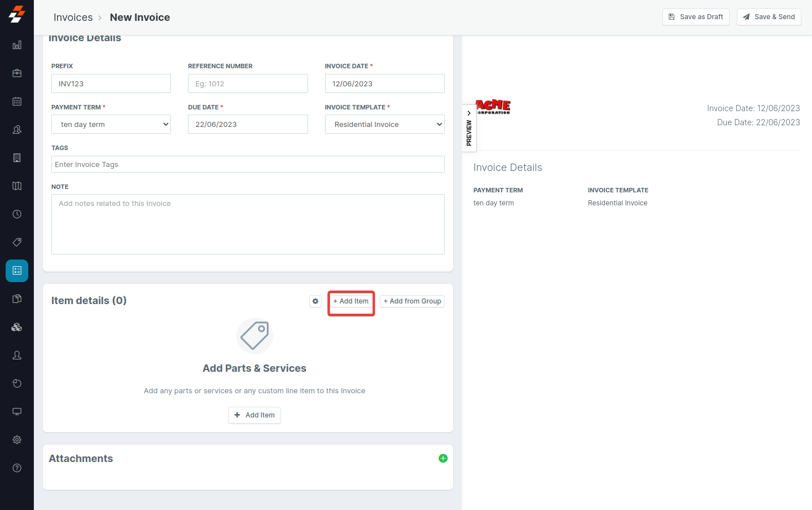Image resolution: width=812 pixels, height=510 pixels.
Task: Open the Payment Term dropdown
Action: tap(111, 124)
